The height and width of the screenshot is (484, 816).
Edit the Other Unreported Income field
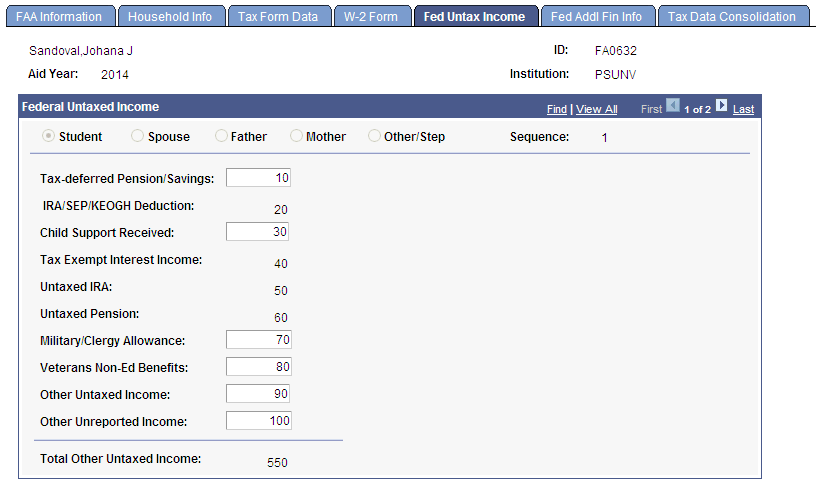click(x=259, y=421)
